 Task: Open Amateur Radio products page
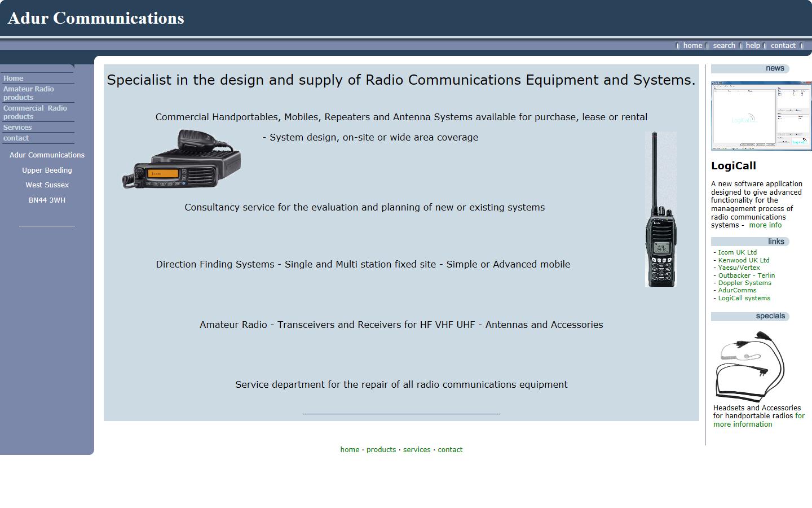(x=28, y=93)
